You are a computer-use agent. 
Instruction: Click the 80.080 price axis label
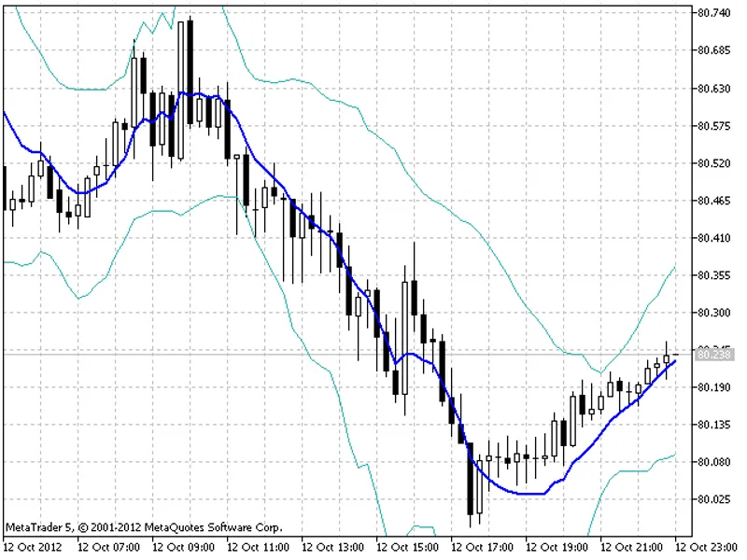(713, 462)
